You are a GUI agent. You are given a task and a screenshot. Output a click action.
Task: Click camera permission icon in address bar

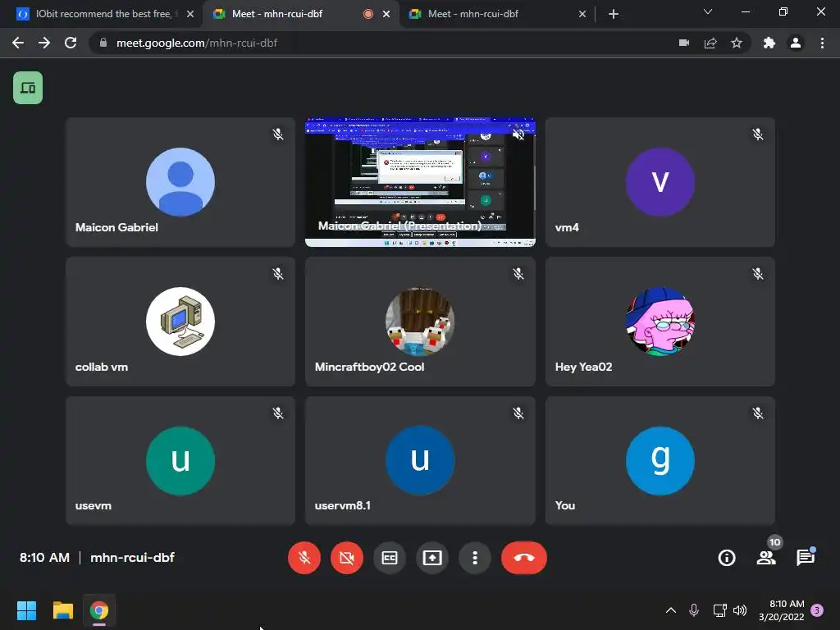point(684,43)
